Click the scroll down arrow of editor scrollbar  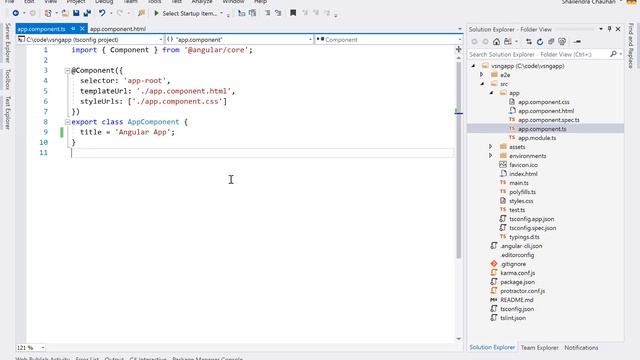point(458,339)
